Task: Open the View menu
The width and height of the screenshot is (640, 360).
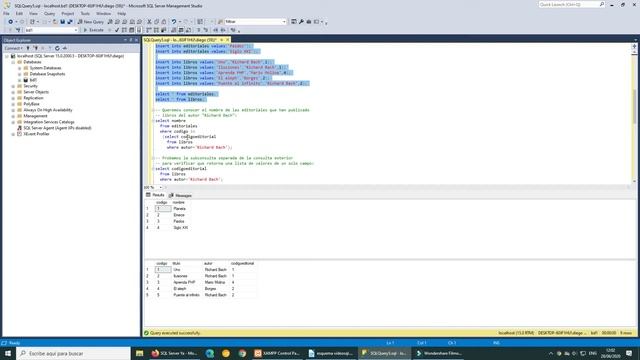Action: [33, 13]
